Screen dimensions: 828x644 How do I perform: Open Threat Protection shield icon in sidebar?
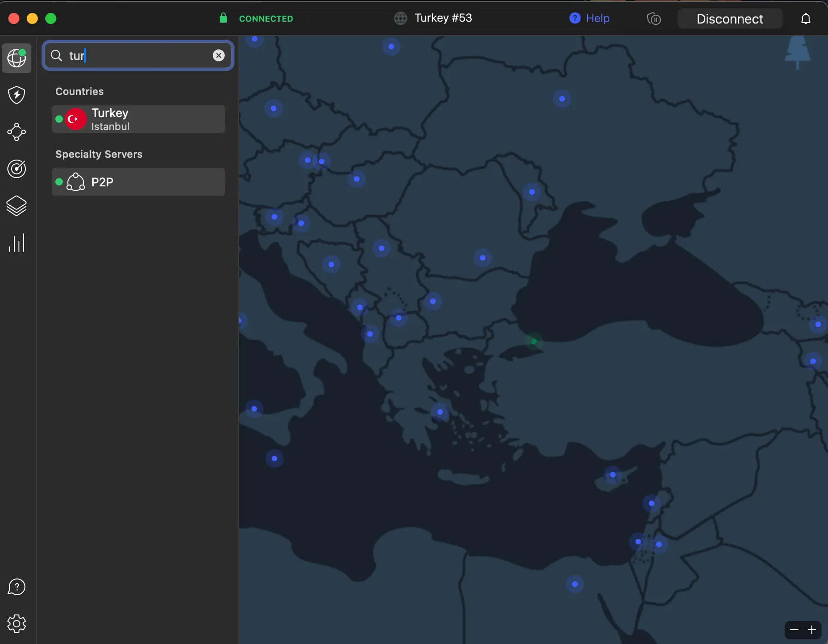[x=17, y=95]
